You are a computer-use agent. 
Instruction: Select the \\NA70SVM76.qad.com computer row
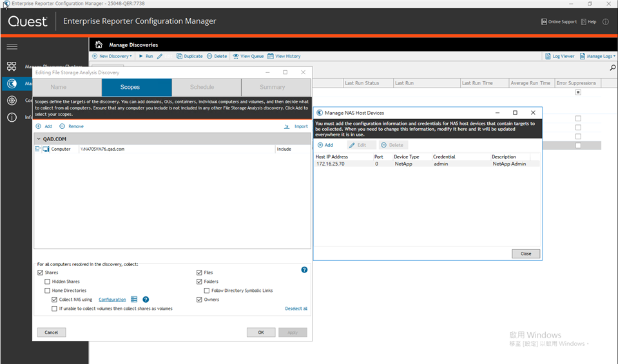point(172,149)
